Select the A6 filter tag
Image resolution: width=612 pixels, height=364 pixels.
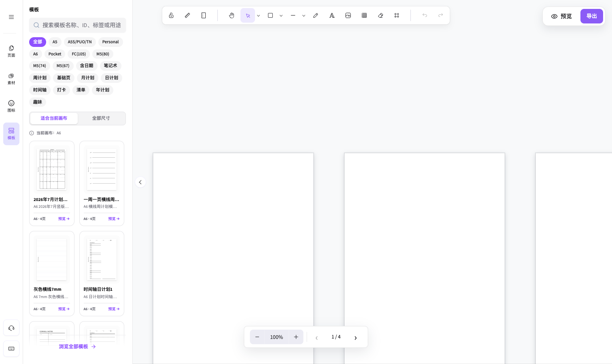(36, 54)
